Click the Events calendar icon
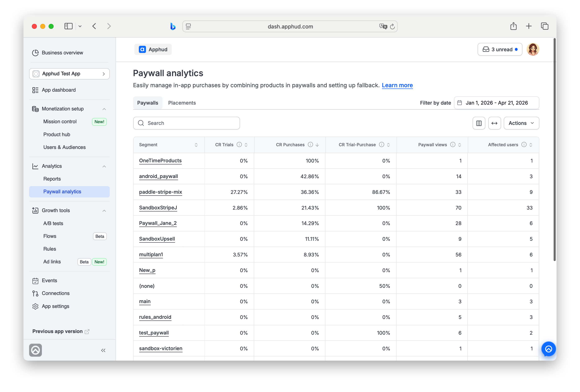Viewport: 580px width, 392px height. (35, 281)
